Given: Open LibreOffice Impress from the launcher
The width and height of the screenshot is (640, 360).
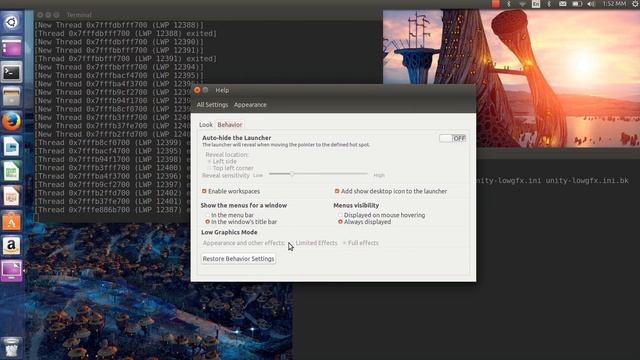Looking at the screenshot, I should pyautogui.click(x=11, y=196).
